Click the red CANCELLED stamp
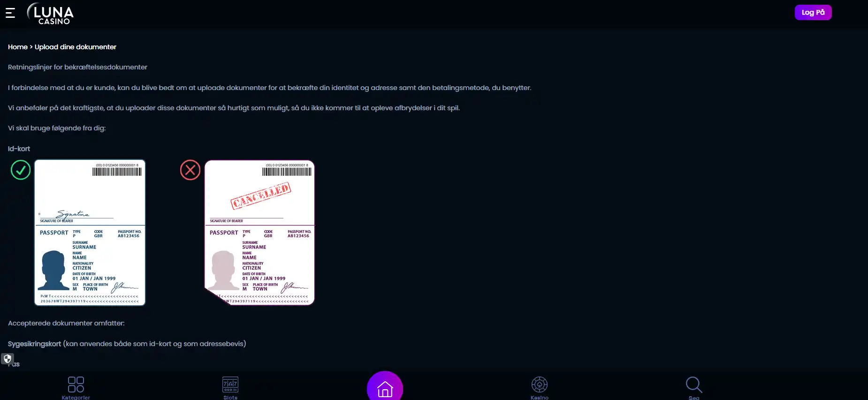Viewport: 868px width, 400px height. [261, 195]
